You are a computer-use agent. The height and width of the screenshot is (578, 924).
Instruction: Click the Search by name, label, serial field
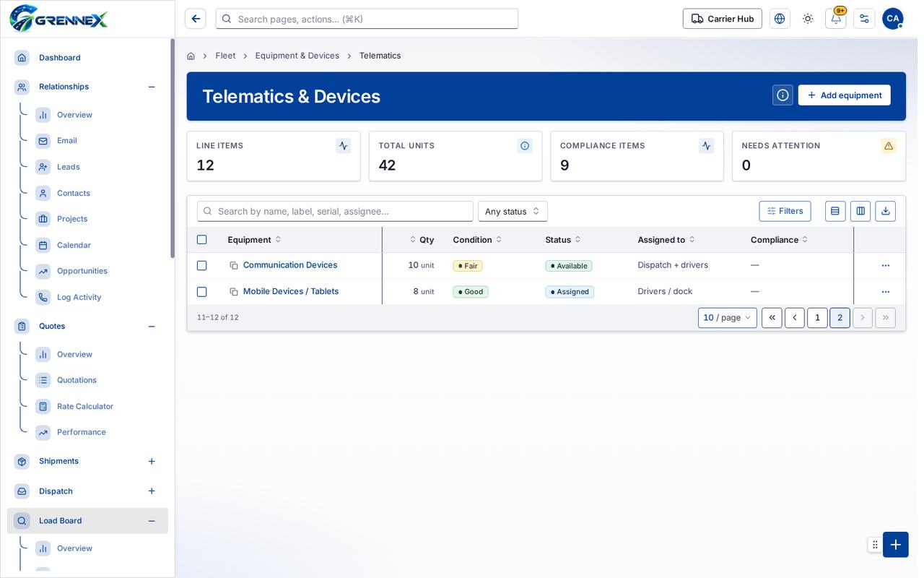(x=335, y=211)
